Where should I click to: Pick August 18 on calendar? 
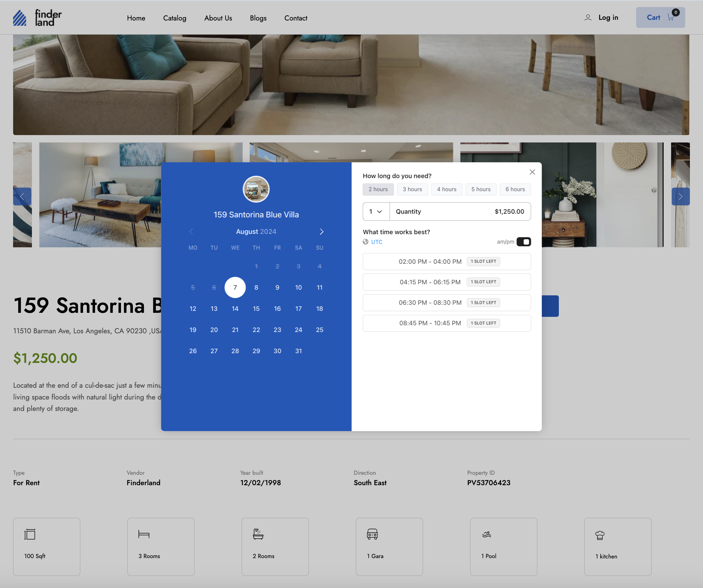(320, 308)
